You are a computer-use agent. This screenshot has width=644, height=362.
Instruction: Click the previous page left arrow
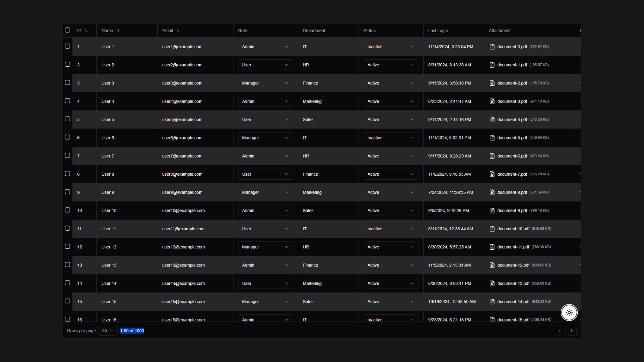[559, 331]
